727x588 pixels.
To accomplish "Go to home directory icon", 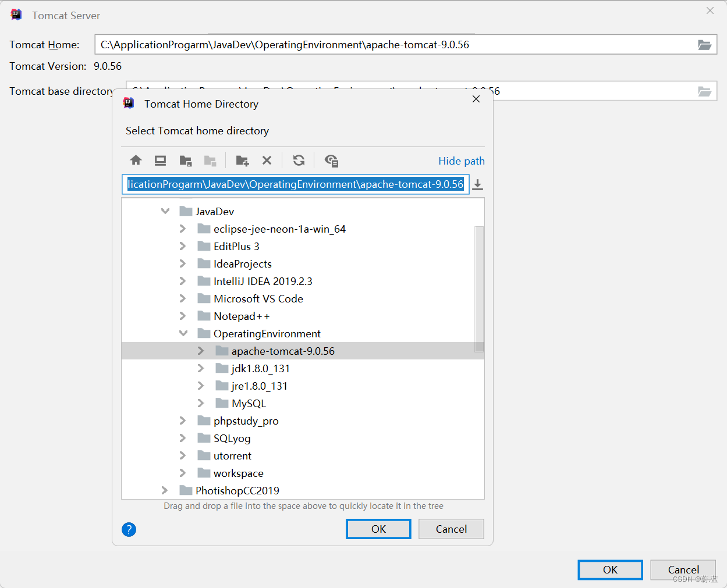I will (136, 161).
